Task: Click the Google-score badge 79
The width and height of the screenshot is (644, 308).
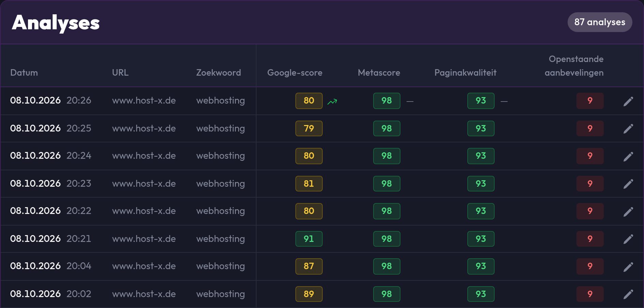Action: point(309,128)
